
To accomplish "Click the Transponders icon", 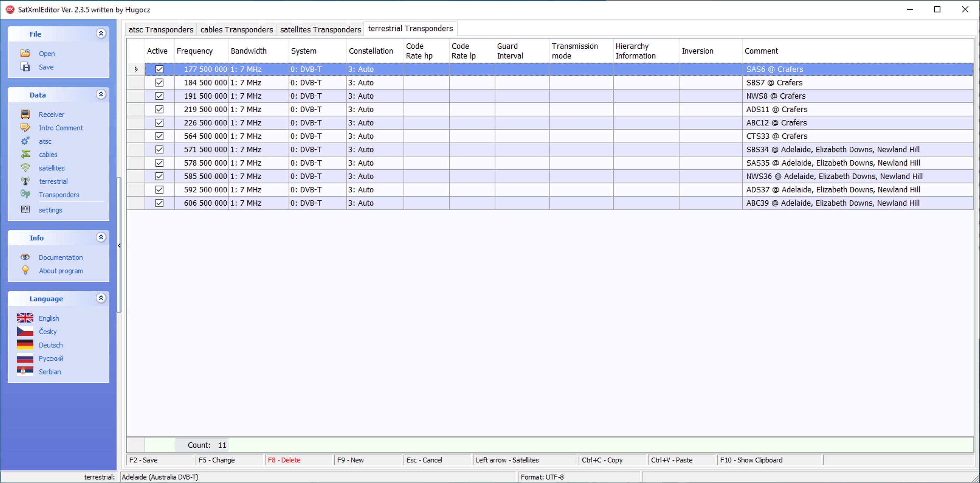I will pos(25,194).
